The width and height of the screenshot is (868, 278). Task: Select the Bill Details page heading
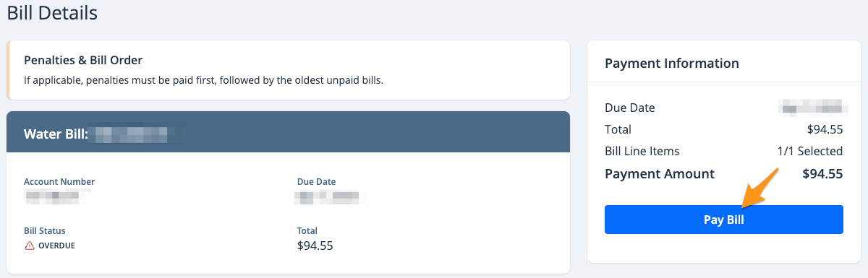(x=52, y=12)
